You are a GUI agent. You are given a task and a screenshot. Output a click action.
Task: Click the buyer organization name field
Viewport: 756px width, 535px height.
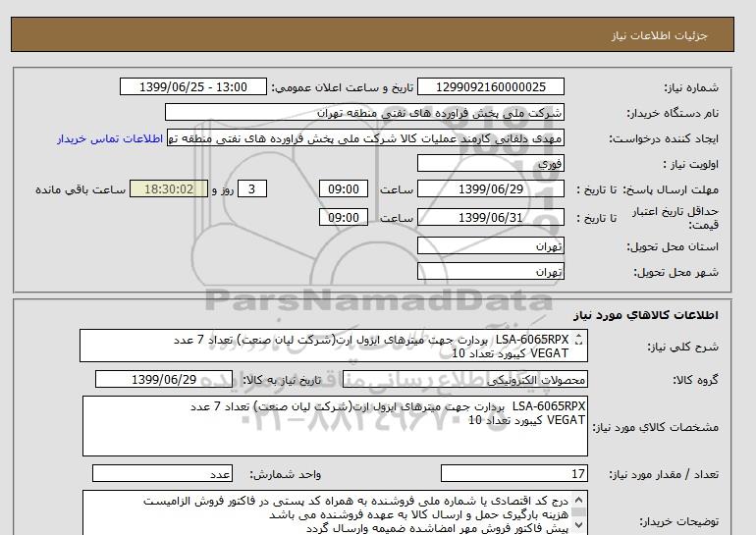click(x=364, y=113)
